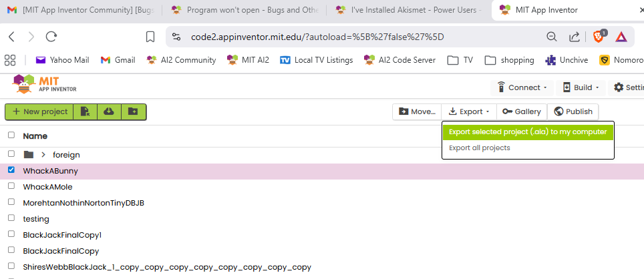Check the WhackAMole project checkbox
644x279 pixels.
pos(11,186)
